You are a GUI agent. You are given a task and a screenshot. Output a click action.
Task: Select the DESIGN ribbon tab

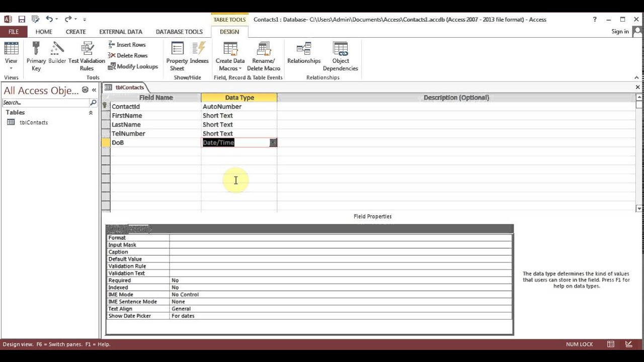coord(229,32)
